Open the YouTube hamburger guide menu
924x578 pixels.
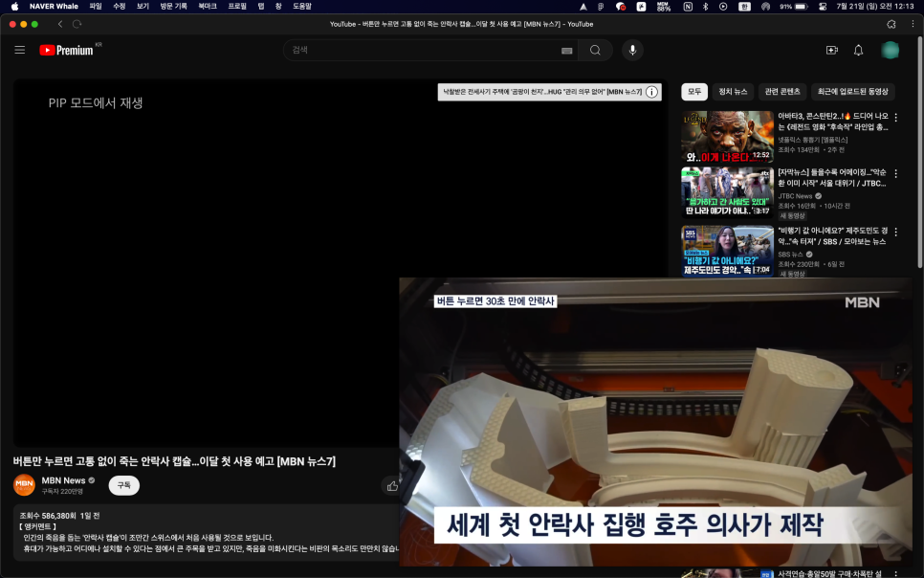click(19, 50)
